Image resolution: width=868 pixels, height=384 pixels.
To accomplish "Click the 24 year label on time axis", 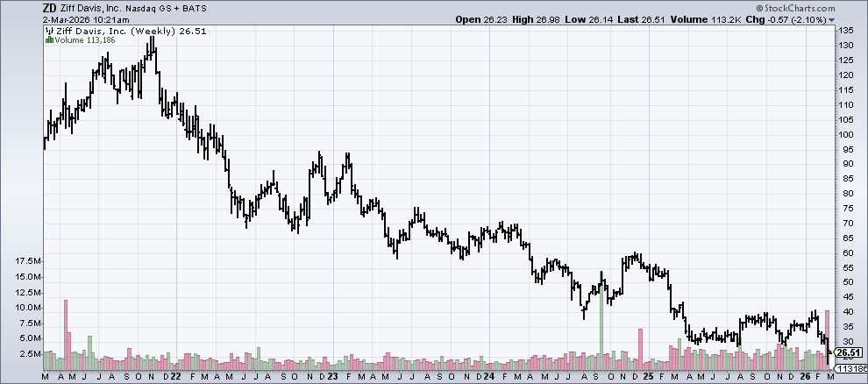I will coord(489,377).
